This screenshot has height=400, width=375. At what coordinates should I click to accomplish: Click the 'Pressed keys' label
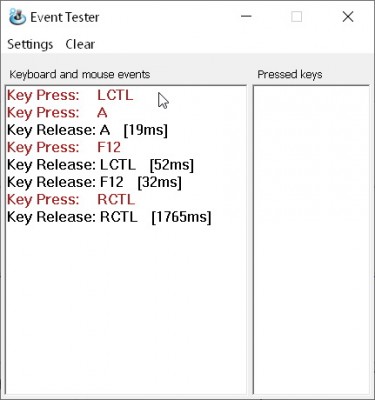pyautogui.click(x=290, y=74)
